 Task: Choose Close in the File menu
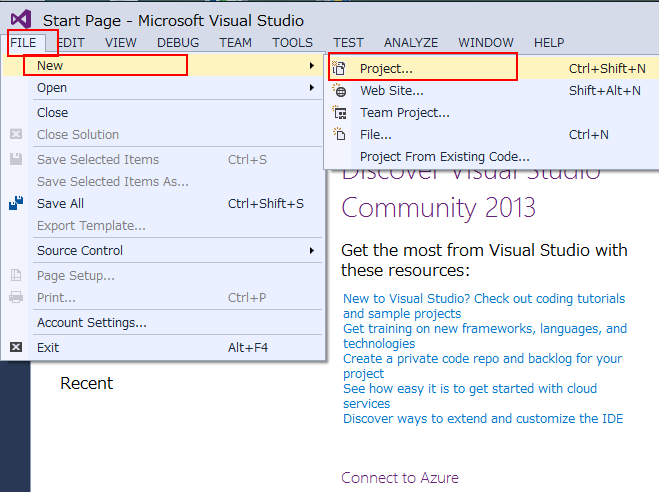(163, 113)
